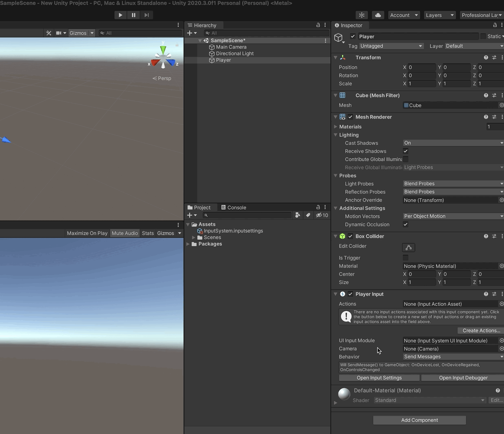Collapse the Transform component
This screenshot has width=504, height=434.
[336, 57]
